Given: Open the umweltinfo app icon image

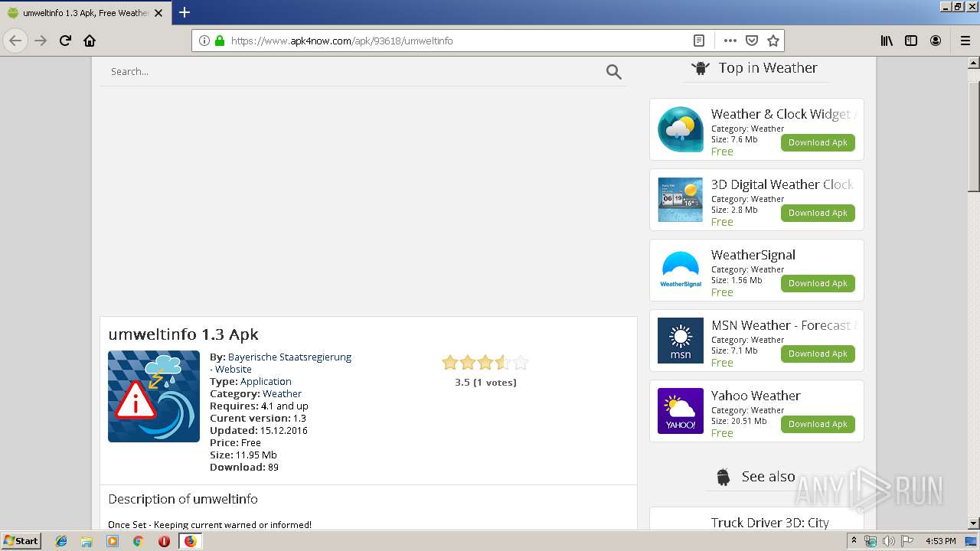Looking at the screenshot, I should 154,396.
